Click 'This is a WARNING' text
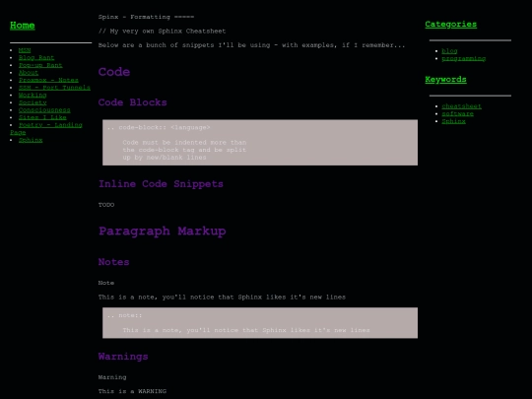Screen dimensions: 532x399 point(132,391)
